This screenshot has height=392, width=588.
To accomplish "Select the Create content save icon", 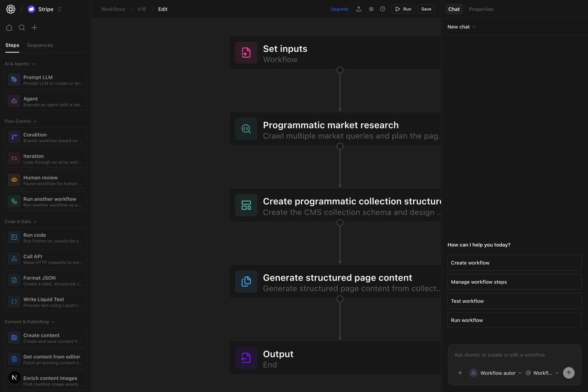I will 14,338.
